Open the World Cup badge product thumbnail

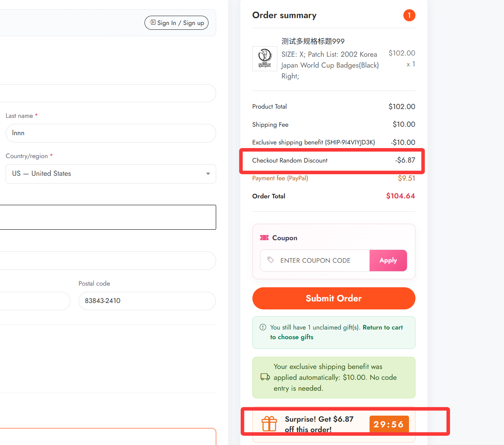(x=265, y=59)
